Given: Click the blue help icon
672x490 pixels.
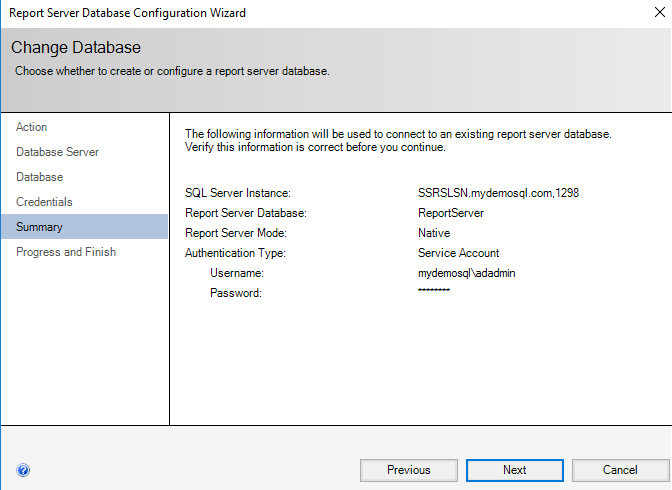Looking at the screenshot, I should 23,470.
